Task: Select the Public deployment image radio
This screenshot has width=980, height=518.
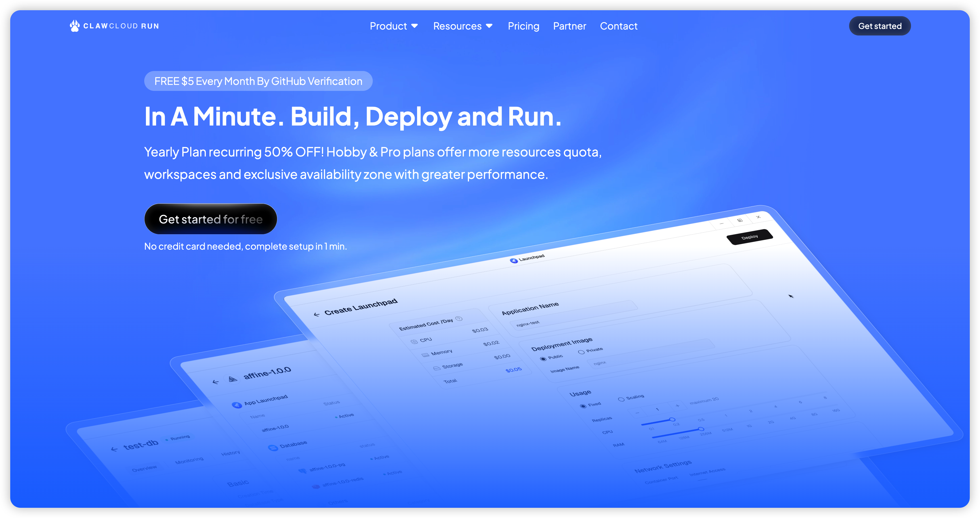Action: 543,359
